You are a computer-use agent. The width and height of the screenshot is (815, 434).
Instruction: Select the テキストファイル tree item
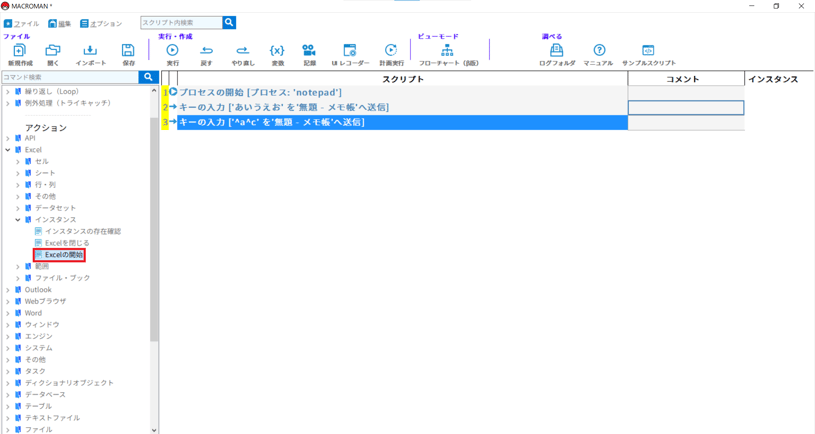(x=52, y=418)
